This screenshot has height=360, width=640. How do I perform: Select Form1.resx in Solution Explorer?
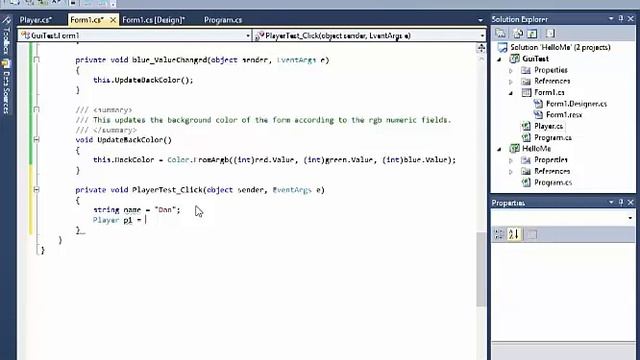[x=564, y=115]
